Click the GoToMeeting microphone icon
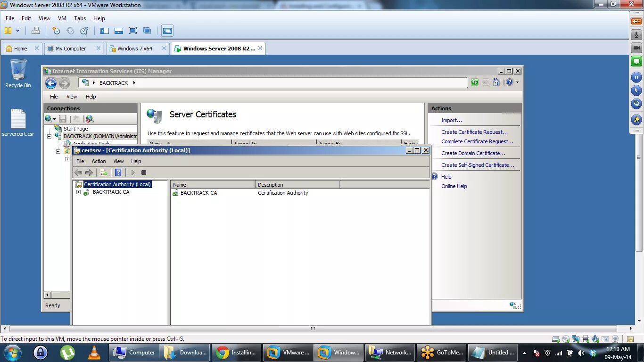644x362 pixels. [636, 35]
